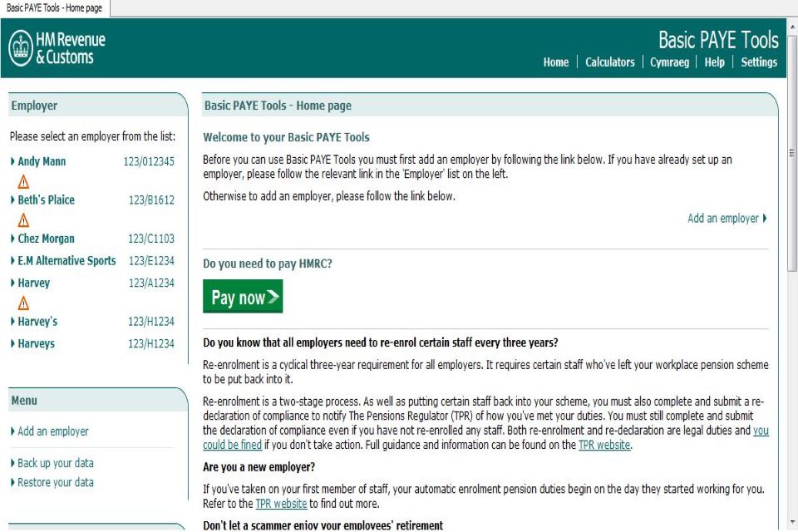Click the reference number 123/012345
This screenshot has width=798, height=532.
(x=149, y=162)
